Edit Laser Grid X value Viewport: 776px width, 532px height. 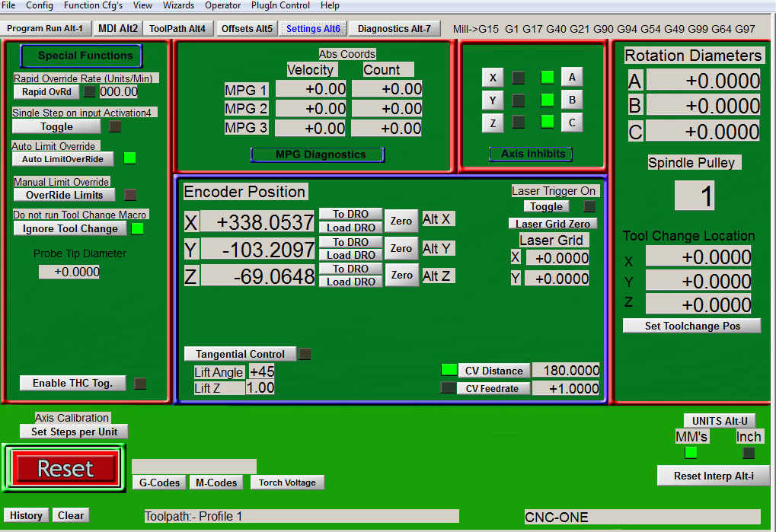[557, 257]
